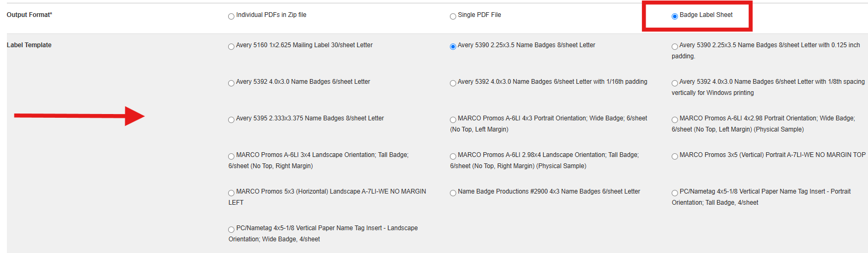Select PC/Nametag Vertical Insert Landscape Wide Badge
The height and width of the screenshot is (253, 868).
tap(231, 230)
